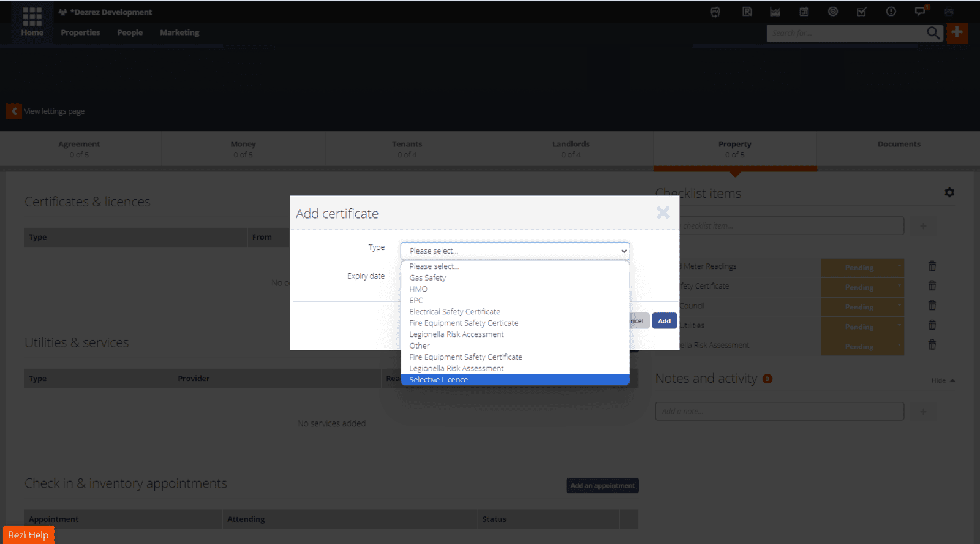Choose first Legionella Risk Accessment option

(x=515, y=334)
